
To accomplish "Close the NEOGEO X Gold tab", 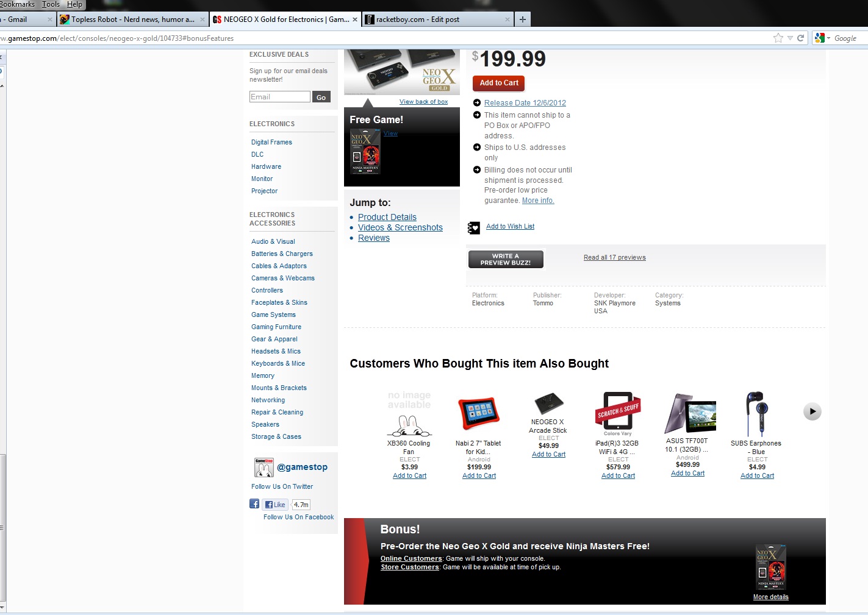I will [x=355, y=20].
